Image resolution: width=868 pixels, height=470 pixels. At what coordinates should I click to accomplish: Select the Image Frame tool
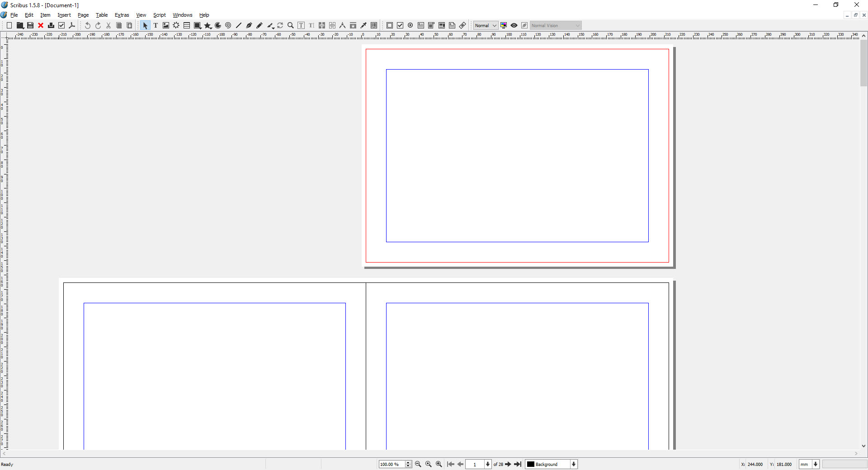click(166, 26)
